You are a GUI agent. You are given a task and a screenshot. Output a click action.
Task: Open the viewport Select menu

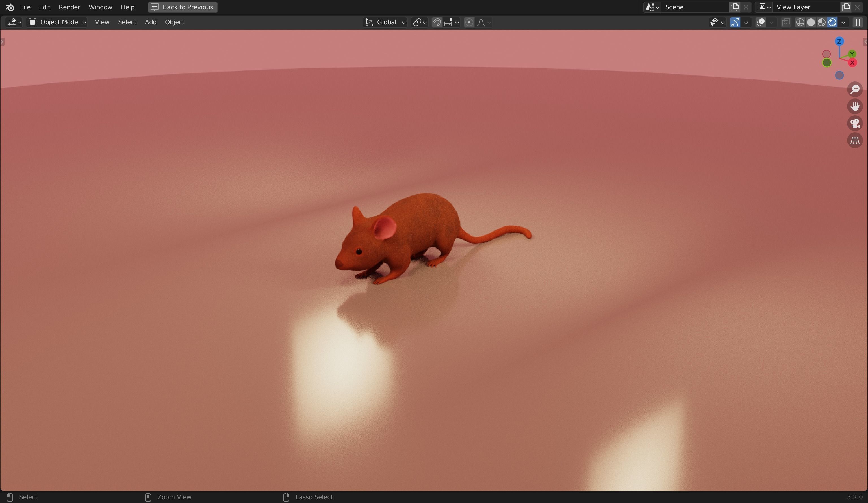tap(127, 22)
